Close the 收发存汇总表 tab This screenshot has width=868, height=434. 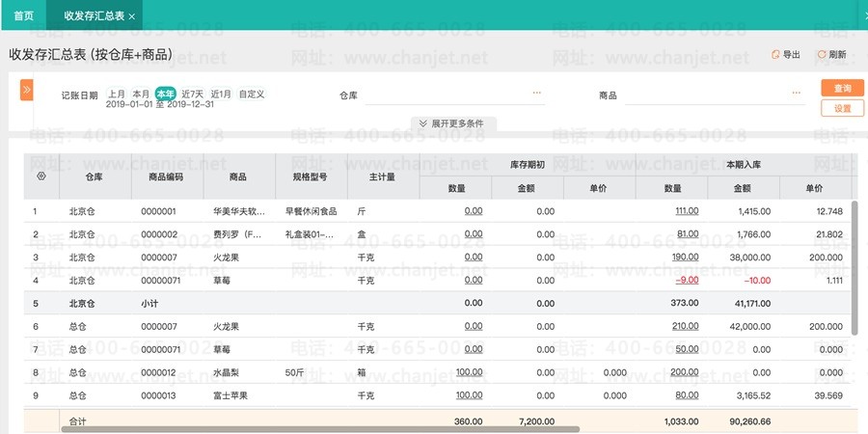(x=132, y=16)
